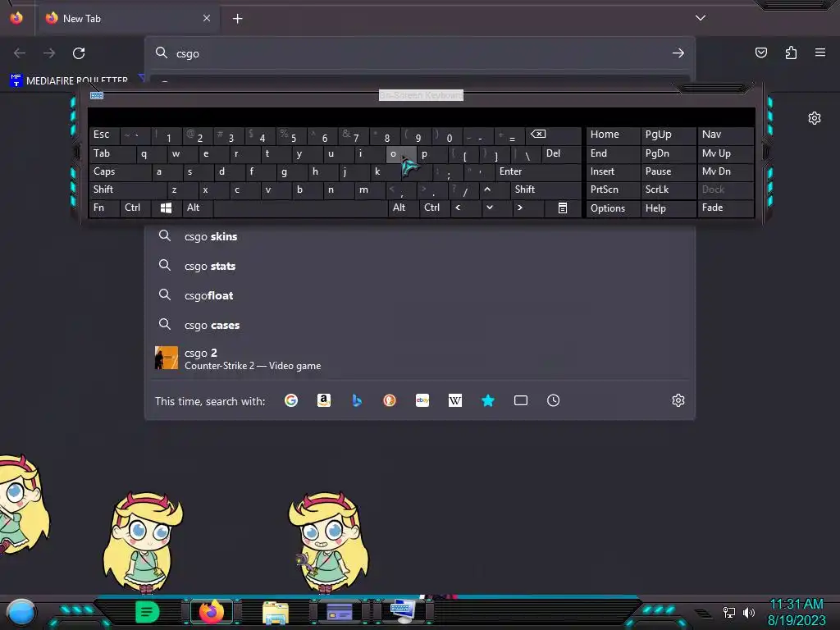Open the MEDIAFIRE ROULETTER bookmark
This screenshot has height=630, width=840.
coord(70,81)
